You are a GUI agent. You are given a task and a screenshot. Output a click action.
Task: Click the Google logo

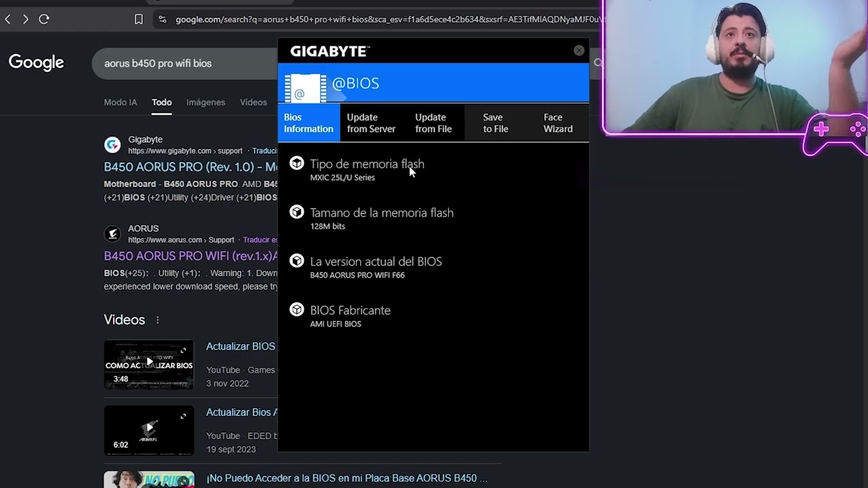(36, 63)
